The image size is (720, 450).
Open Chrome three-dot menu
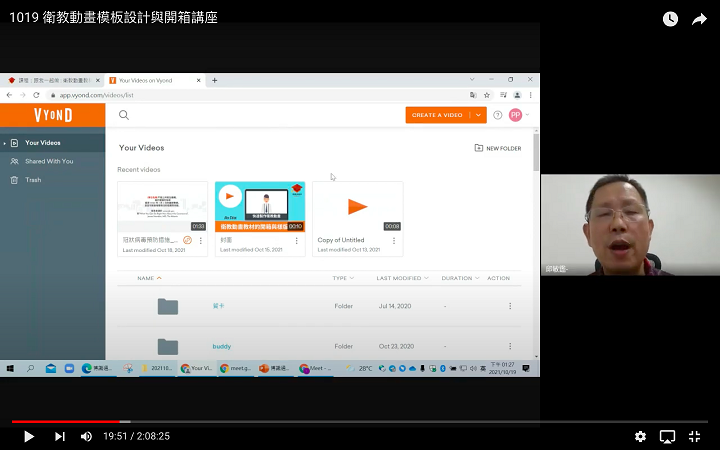coord(530,95)
